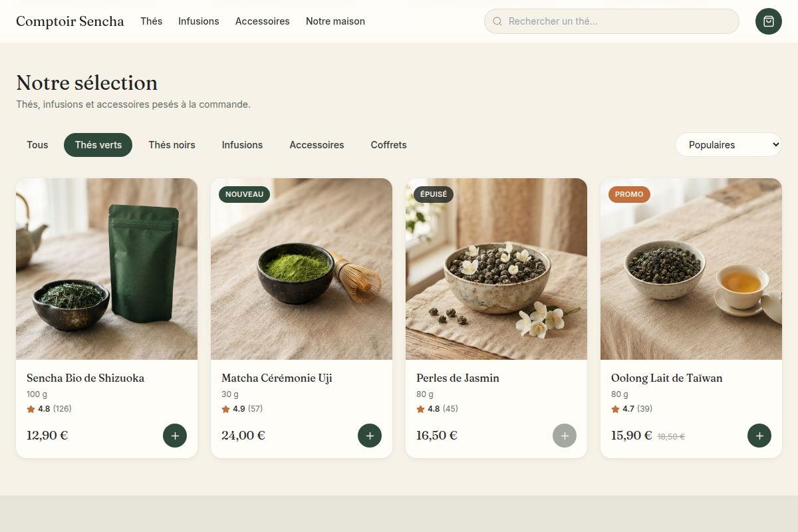Screen dimensions: 798x532
Task: Open the Matcha Cérémonie Uji product image
Action: pos(301,269)
